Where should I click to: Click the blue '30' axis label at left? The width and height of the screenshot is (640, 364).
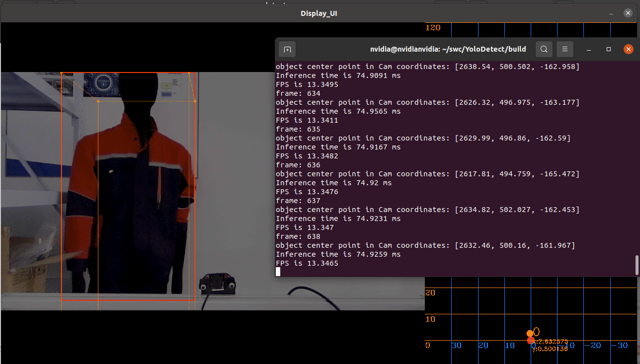pos(456,345)
